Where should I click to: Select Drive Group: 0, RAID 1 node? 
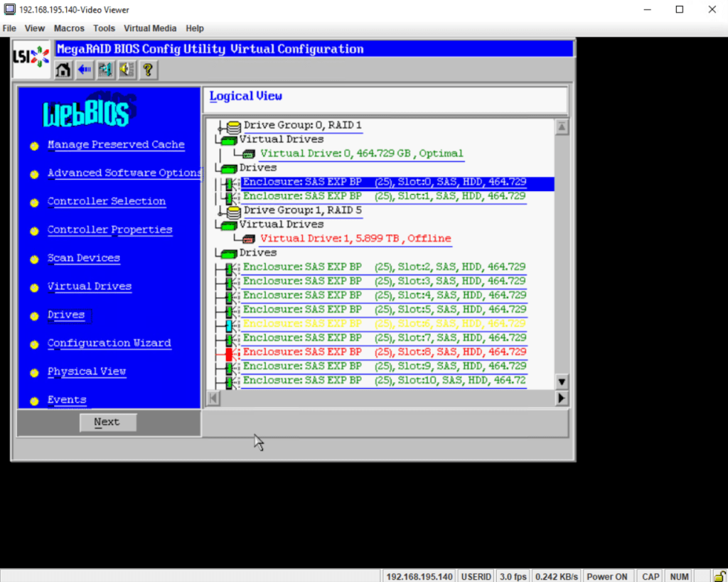coord(303,125)
